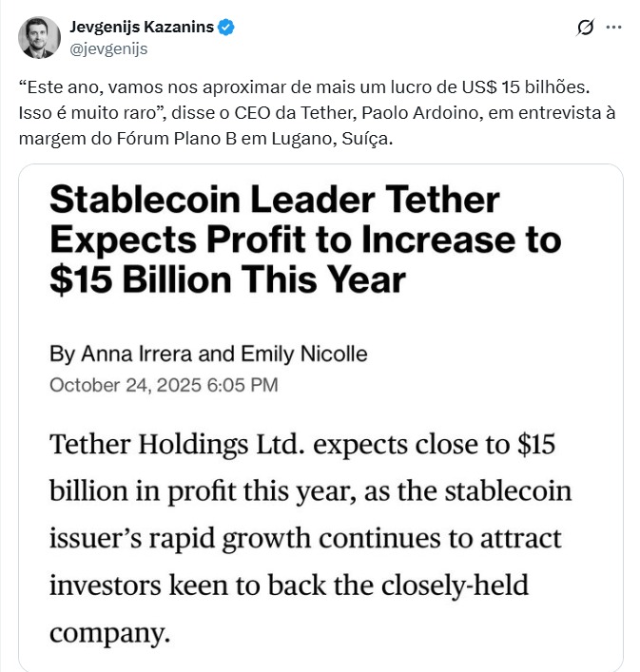Click the "Stablecoin Leader Tether" headline line

pyautogui.click(x=274, y=201)
